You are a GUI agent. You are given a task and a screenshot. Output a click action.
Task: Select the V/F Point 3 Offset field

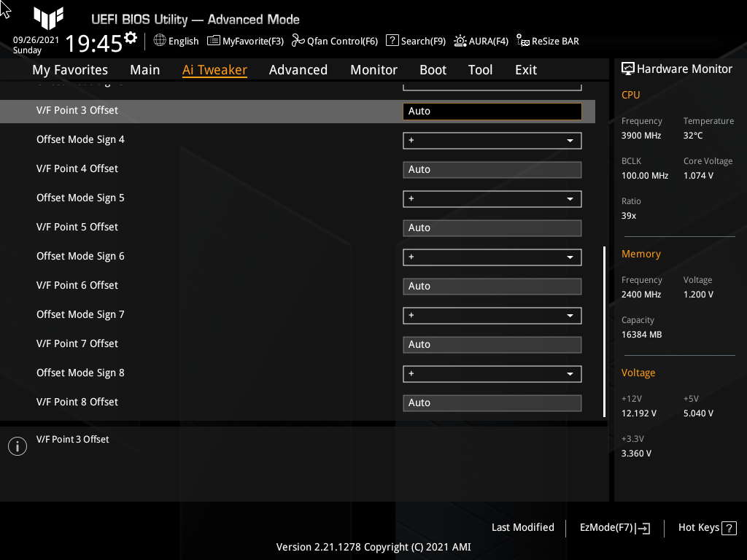pos(492,111)
